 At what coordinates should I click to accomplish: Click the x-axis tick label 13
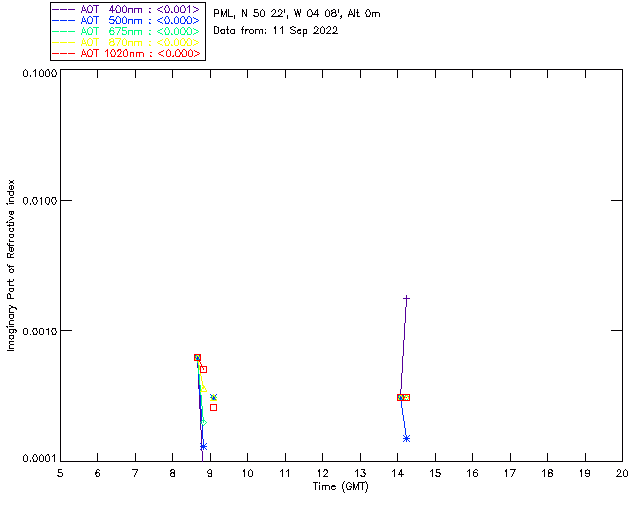tap(360, 473)
